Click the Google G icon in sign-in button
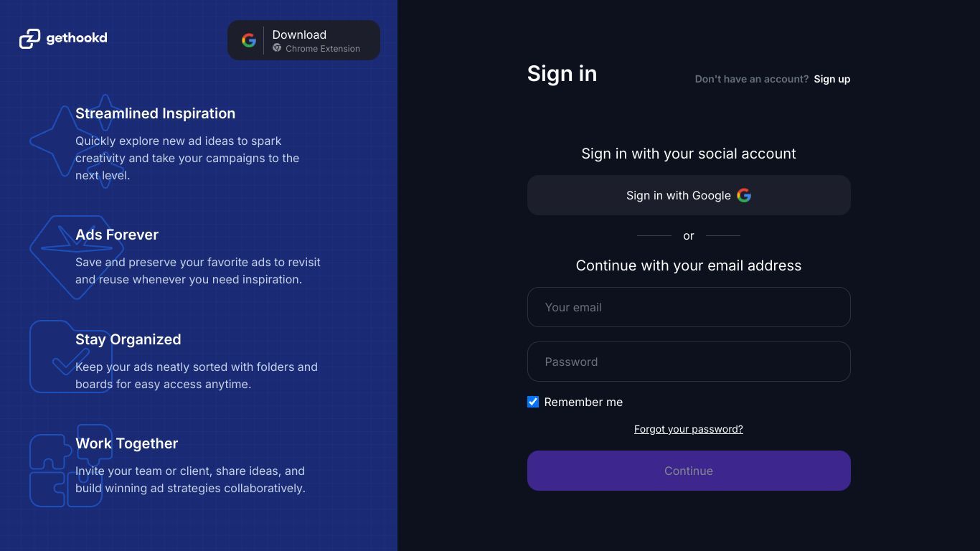980x551 pixels. (744, 195)
